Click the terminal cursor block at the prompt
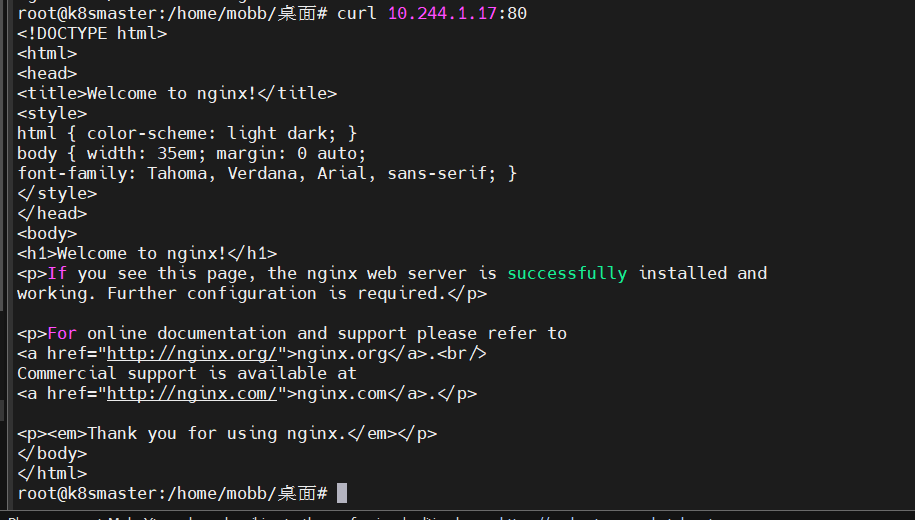The width and height of the screenshot is (915, 520). pyautogui.click(x=342, y=493)
